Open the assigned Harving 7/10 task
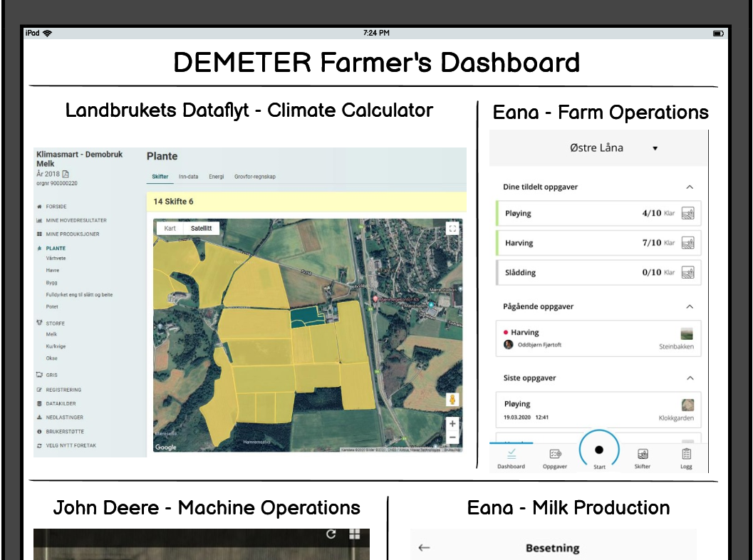Screen dimensions: 753x560 coord(598,243)
